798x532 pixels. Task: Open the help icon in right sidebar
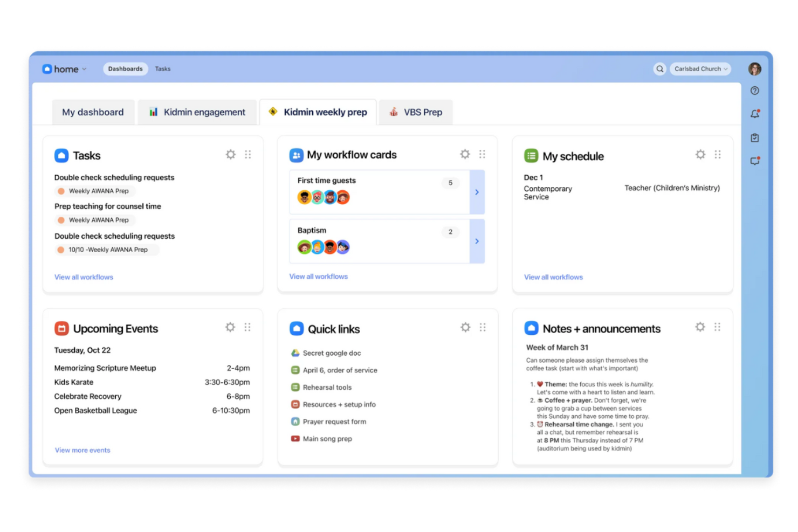pyautogui.click(x=754, y=91)
